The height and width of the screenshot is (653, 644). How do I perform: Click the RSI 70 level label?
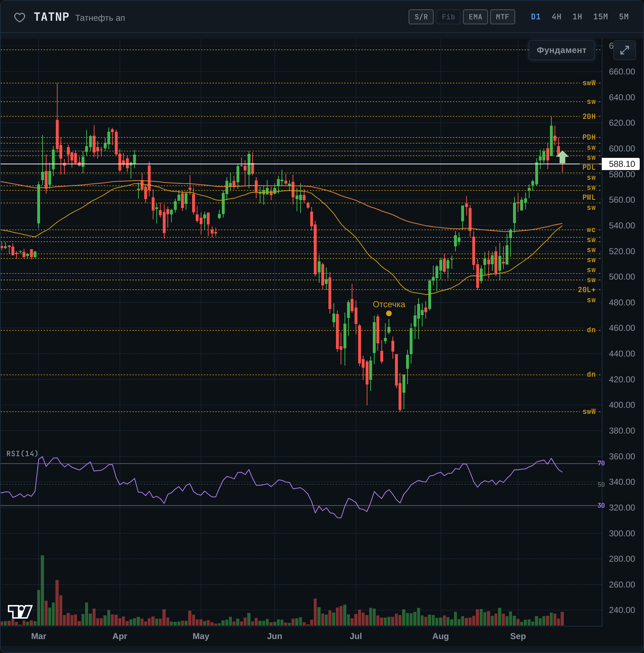click(x=601, y=463)
